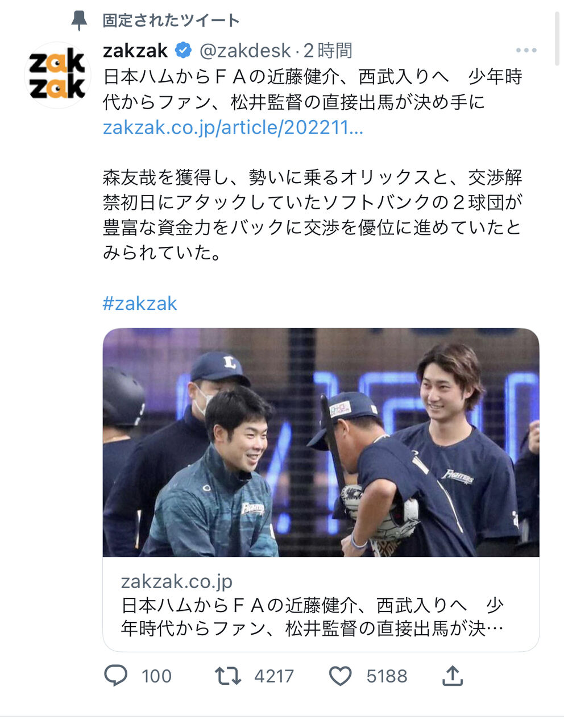Open the three-dot more options menu
Viewport: 564px width, 728px height.
(x=526, y=51)
